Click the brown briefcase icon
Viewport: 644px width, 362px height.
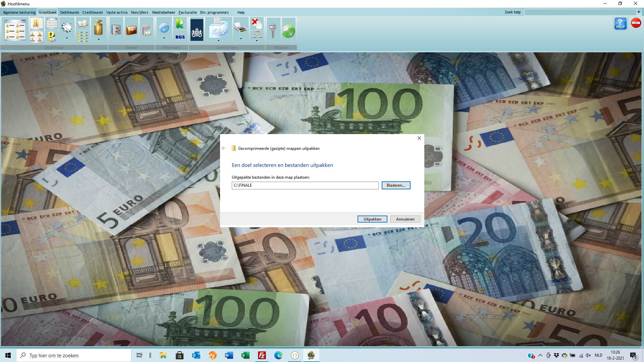coord(131,30)
